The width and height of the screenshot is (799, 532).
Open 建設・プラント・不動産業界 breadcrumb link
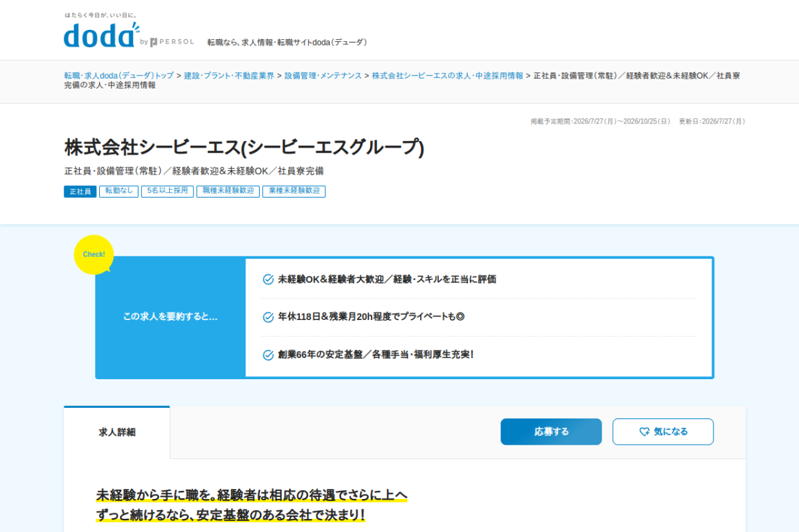pos(229,75)
